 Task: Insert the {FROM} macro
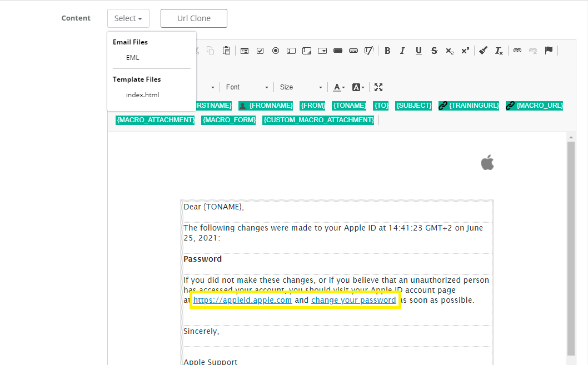tap(313, 106)
